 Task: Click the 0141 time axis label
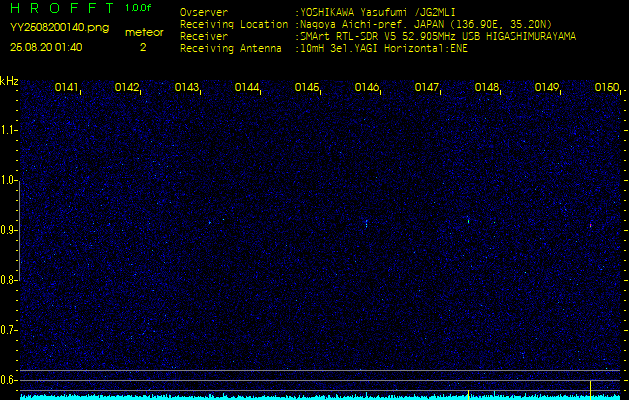coord(66,87)
